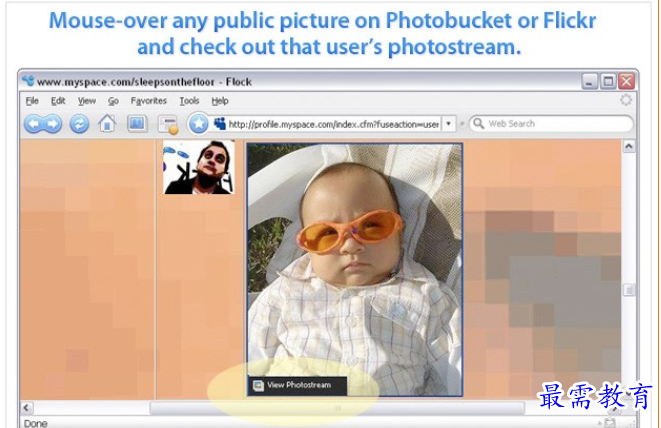The height and width of the screenshot is (428, 661).
Task: Click the status bar Done text
Action: (x=36, y=423)
